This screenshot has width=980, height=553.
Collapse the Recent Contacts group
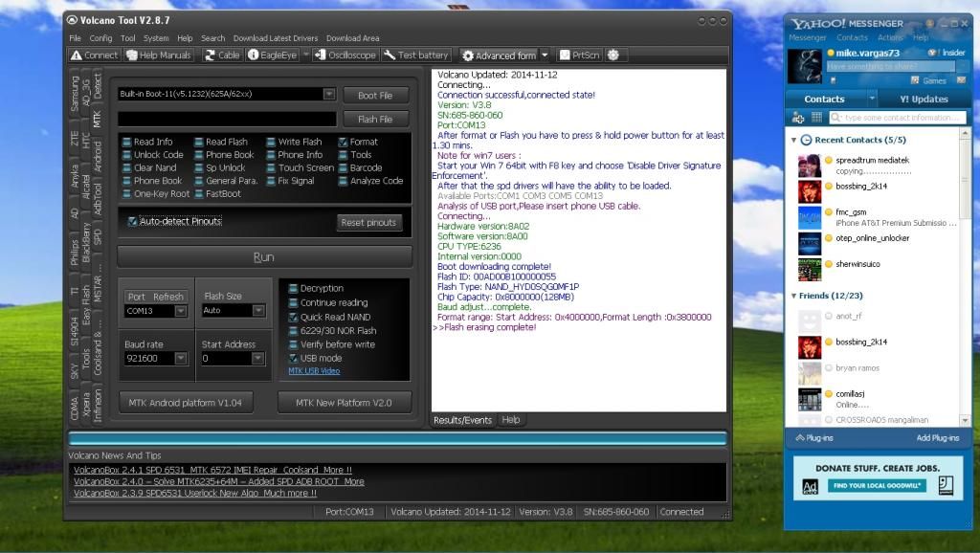coord(793,140)
